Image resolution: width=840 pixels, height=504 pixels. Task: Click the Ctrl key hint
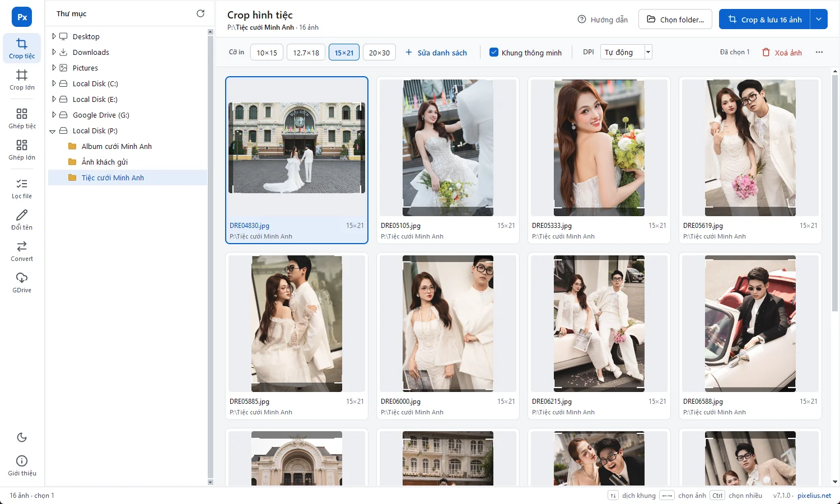pyautogui.click(x=717, y=496)
